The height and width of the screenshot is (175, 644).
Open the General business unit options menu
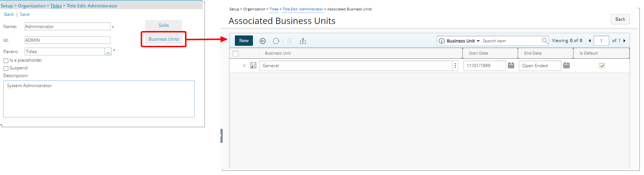pos(455,66)
